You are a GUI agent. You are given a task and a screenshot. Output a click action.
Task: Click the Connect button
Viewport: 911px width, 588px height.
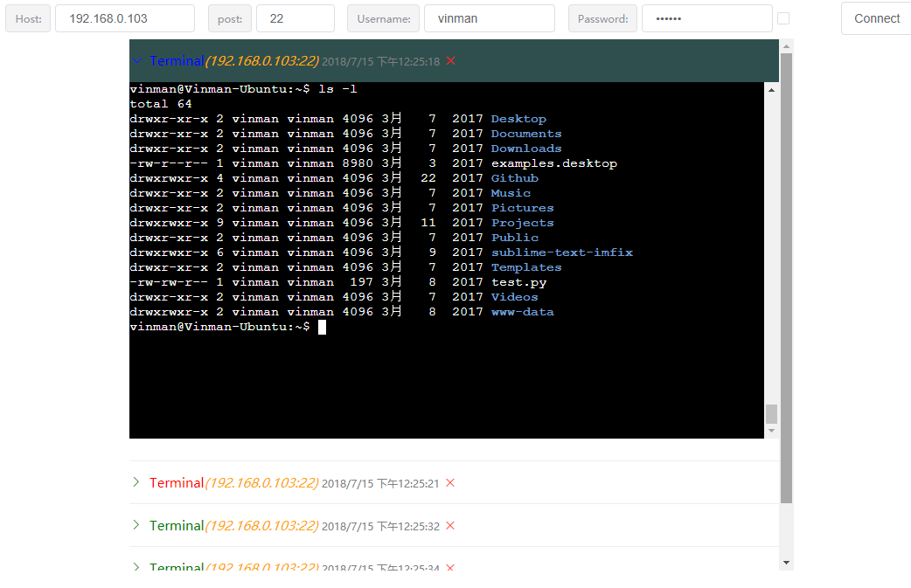876,18
